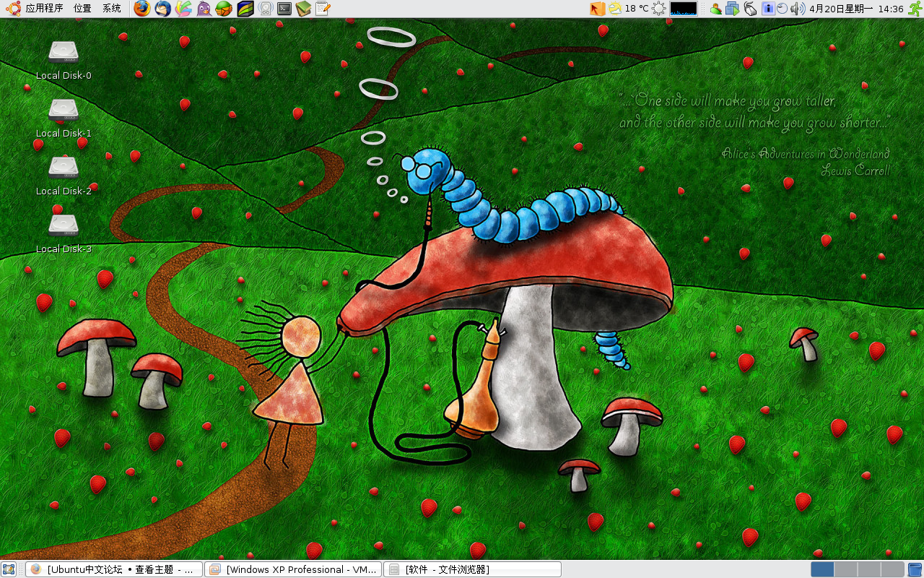Screen dimensions: 924x578
Task: Select the Local Disk-0 desktop icon
Action: [x=64, y=60]
